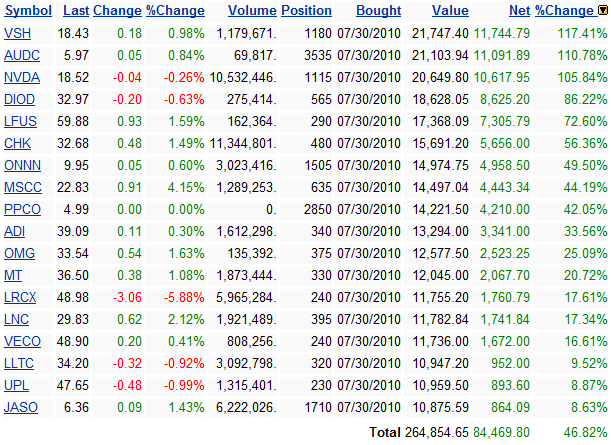Image resolution: width=611 pixels, height=445 pixels.
Task: Click the 117.41% gain in VSH row
Action: click(x=582, y=34)
